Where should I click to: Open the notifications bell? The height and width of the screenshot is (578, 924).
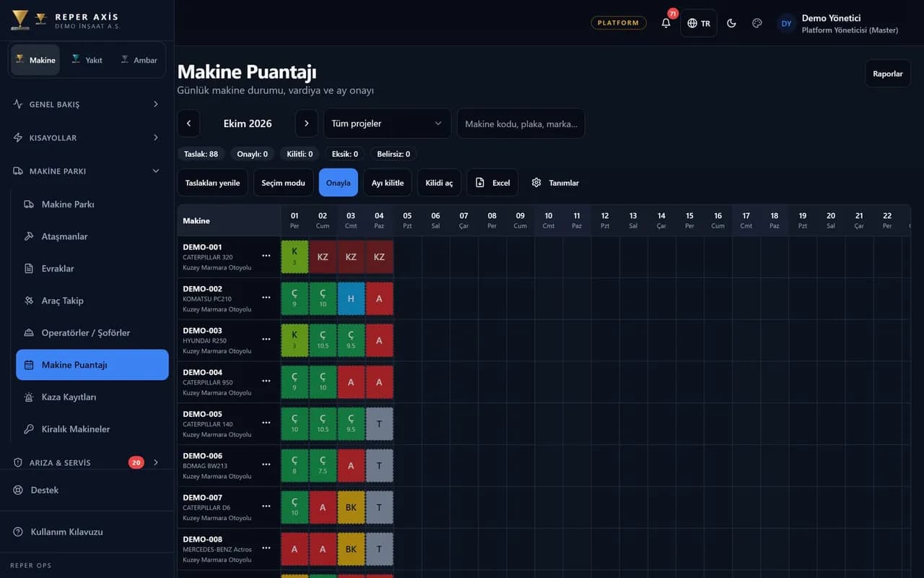tap(666, 23)
